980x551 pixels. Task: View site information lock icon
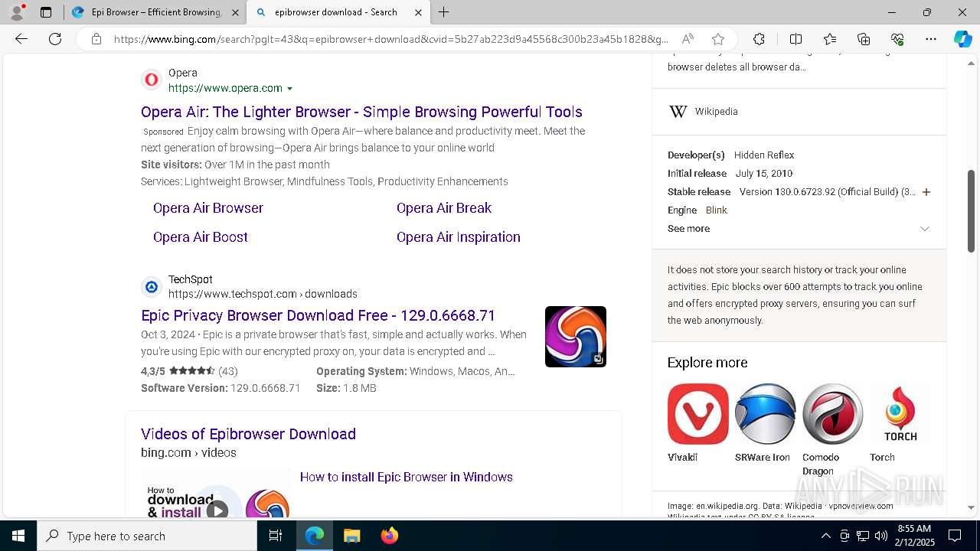coord(96,39)
